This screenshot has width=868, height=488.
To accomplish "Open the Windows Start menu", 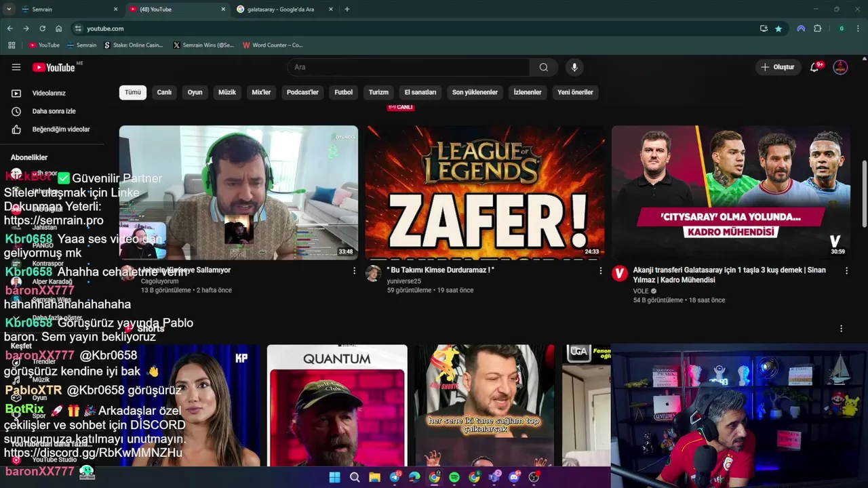I will (334, 477).
